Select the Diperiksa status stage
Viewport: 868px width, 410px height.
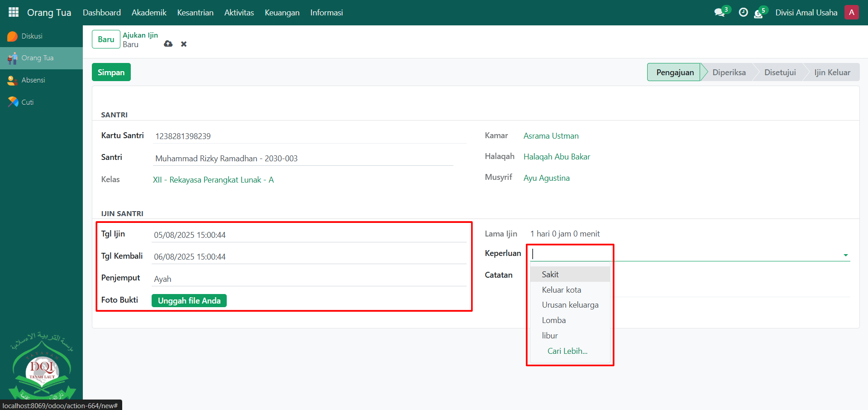(x=729, y=72)
